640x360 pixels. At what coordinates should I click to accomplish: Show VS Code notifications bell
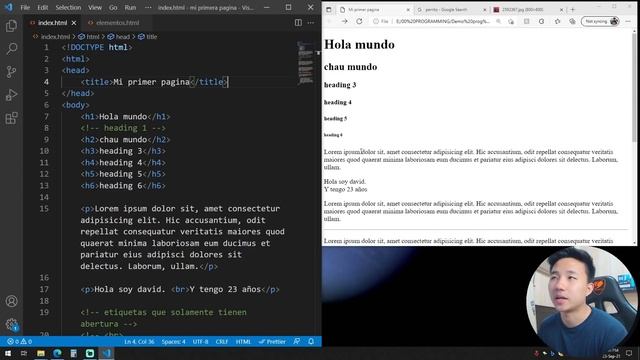click(311, 342)
